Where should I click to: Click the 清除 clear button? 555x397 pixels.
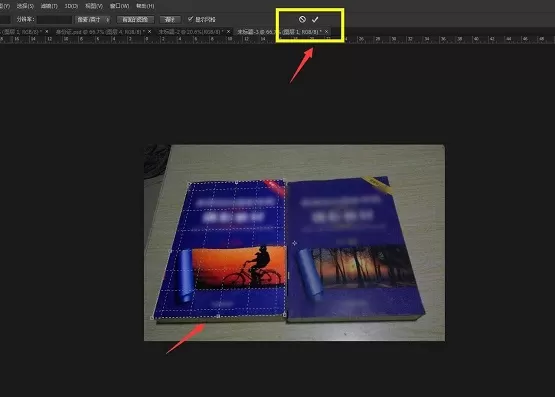coord(170,19)
